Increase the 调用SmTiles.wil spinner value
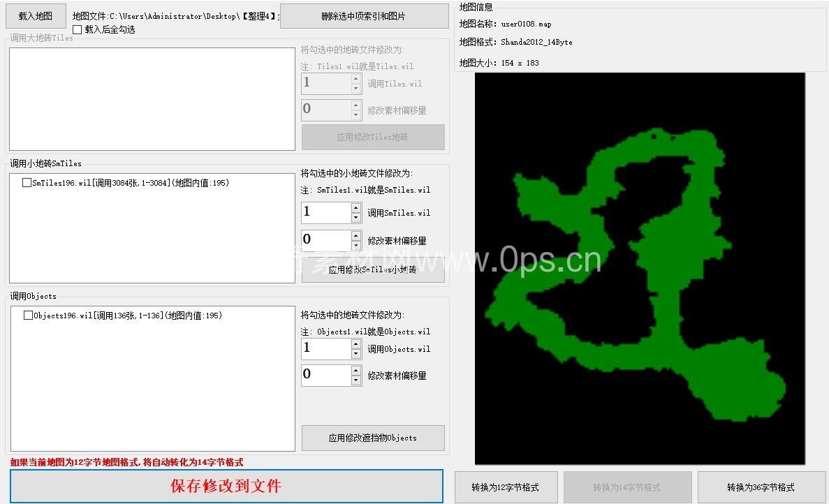Image resolution: width=829 pixels, height=504 pixels. click(356, 208)
